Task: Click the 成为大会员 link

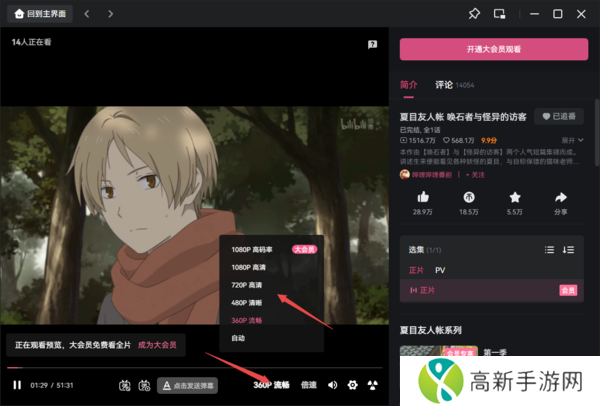Action: tap(157, 345)
